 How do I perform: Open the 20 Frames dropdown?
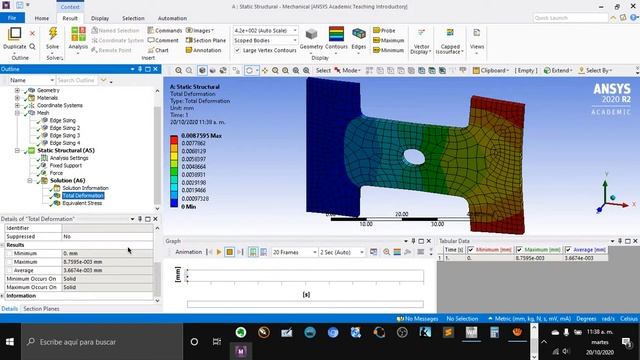pos(294,252)
